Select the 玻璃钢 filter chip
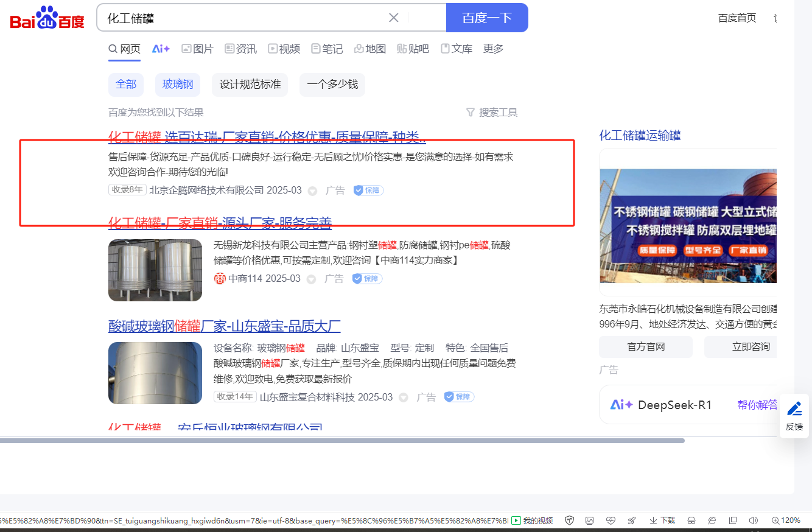Screen dimensions: 812x532 (x=178, y=85)
